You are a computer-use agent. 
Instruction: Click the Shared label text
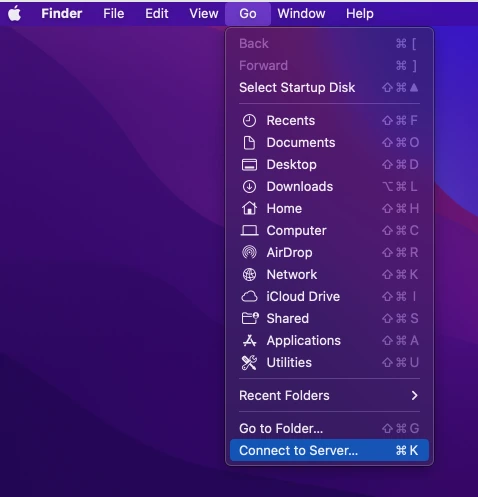(287, 319)
